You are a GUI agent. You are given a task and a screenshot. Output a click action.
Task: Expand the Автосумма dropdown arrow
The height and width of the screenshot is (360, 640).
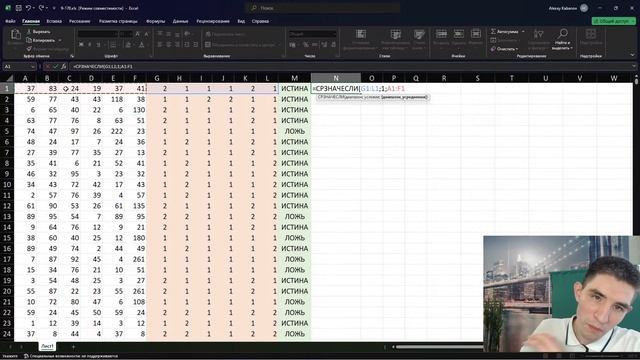coord(523,31)
